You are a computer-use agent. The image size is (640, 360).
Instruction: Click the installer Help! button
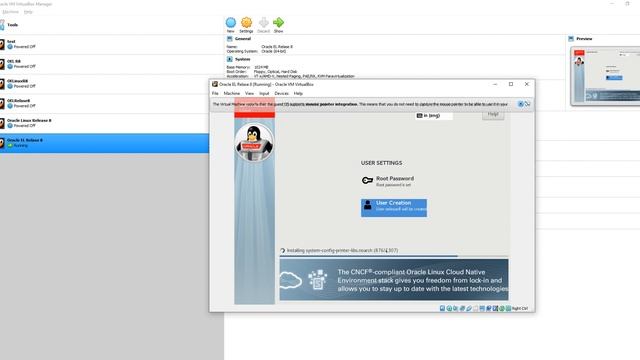pos(493,115)
